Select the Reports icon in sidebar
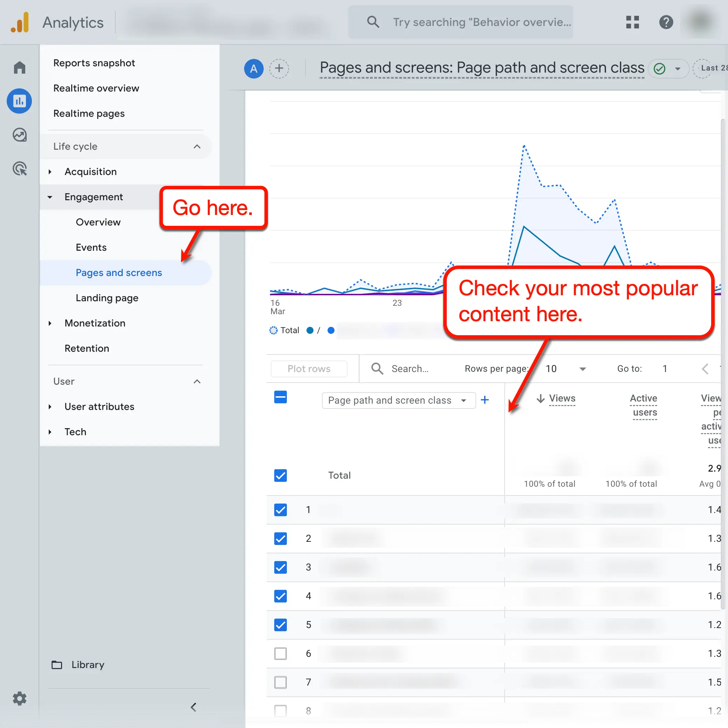Image resolution: width=728 pixels, height=728 pixels. [19, 101]
